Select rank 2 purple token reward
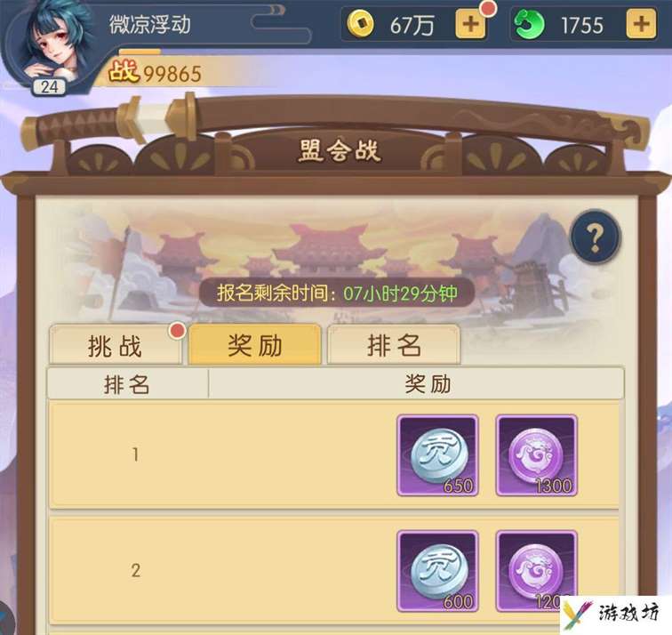The height and width of the screenshot is (635, 672). tap(537, 571)
